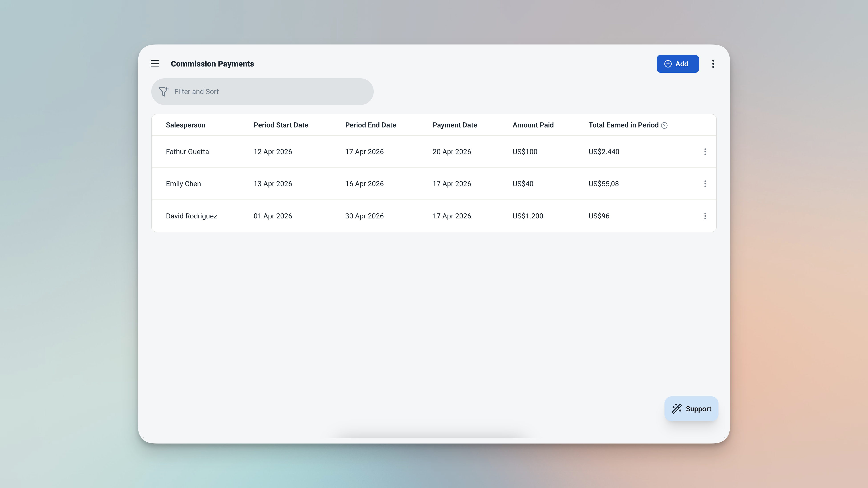This screenshot has height=488, width=868.
Task: Click the Total Earned in Period help icon
Action: click(664, 125)
